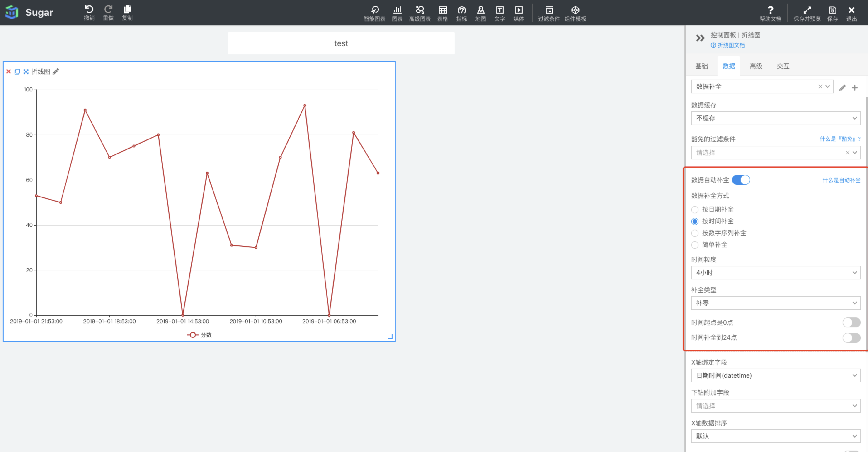Click chart resize handle corner
Screen dimensions: 868x452
tap(390, 337)
